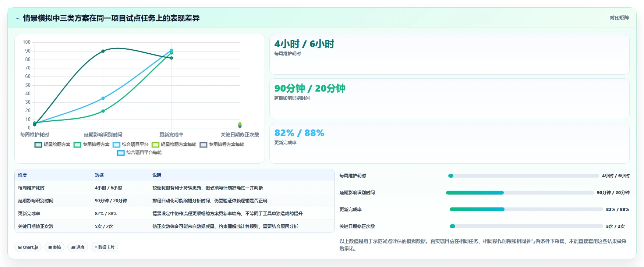Click the 更新完成率 progress bar

(526, 209)
